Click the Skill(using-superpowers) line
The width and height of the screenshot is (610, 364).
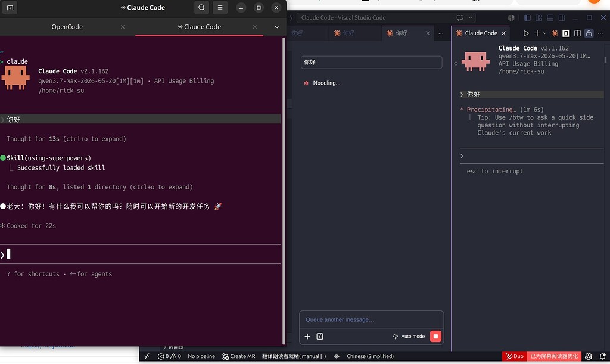click(x=49, y=158)
